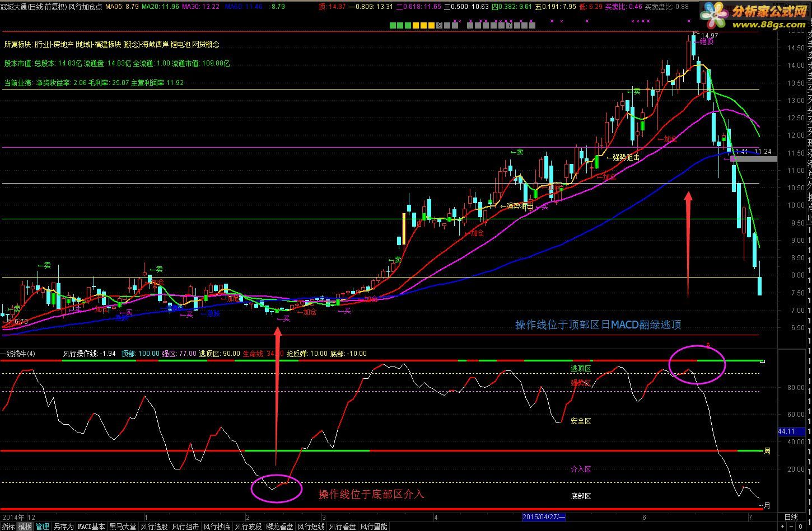Image resolution: width=812 pixels, height=531 pixels.
Task: Click the 强势区 zone label
Action: [x=581, y=383]
